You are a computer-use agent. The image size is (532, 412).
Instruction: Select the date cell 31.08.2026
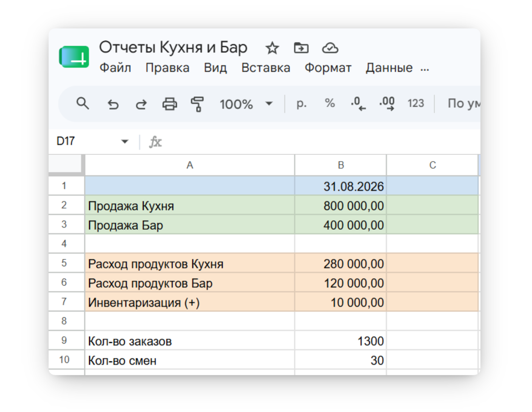coord(341,186)
